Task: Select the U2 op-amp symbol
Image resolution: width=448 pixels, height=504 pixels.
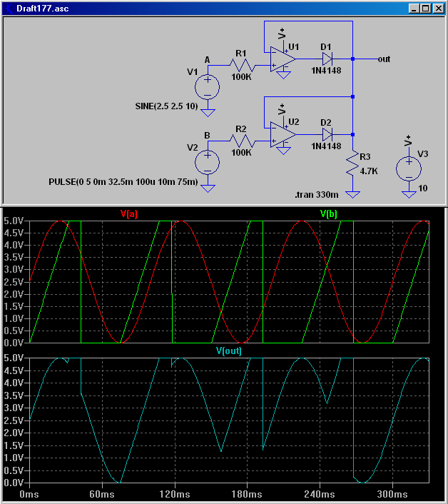Action: pyautogui.click(x=282, y=134)
